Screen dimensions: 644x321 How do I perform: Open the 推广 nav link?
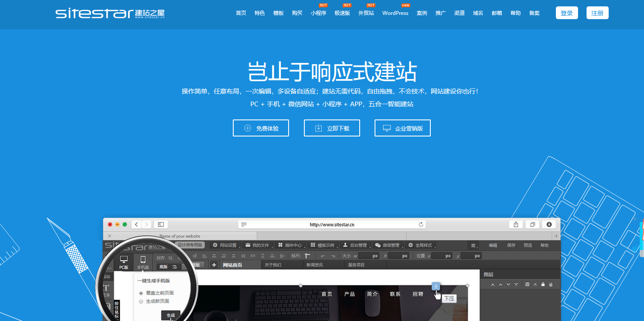[x=441, y=13]
